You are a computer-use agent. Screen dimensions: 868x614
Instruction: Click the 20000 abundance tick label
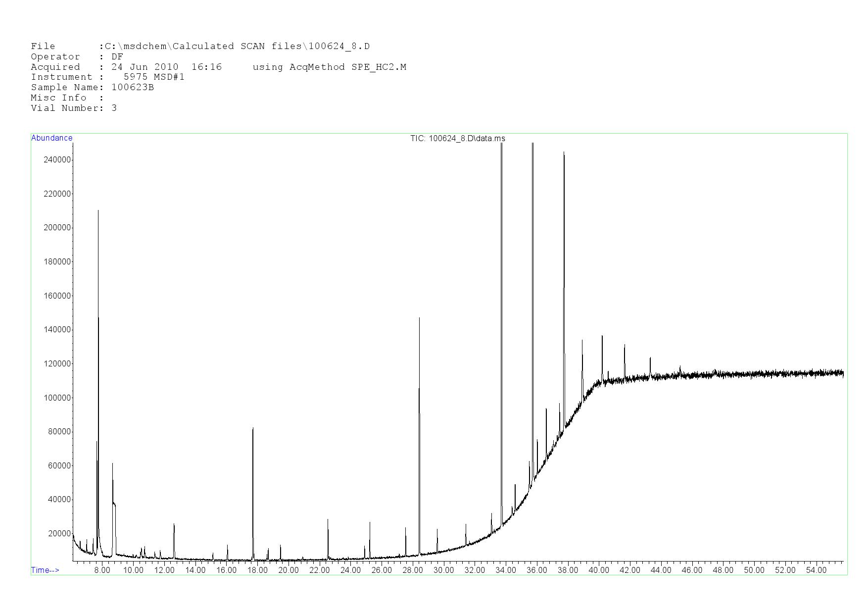(x=59, y=534)
